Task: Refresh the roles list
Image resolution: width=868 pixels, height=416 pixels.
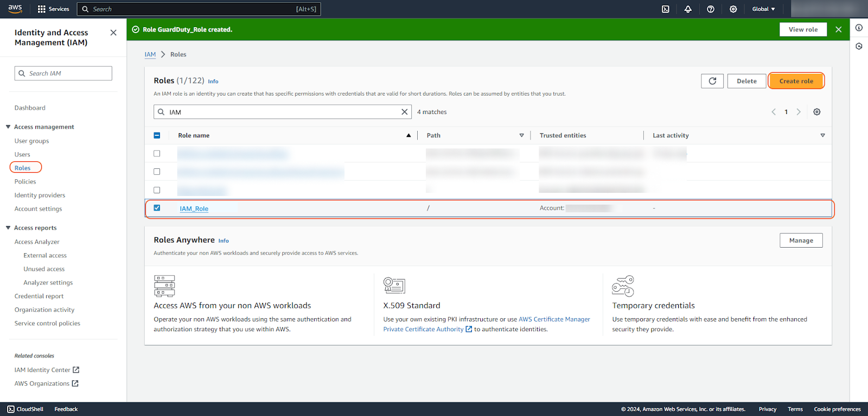Action: [712, 81]
